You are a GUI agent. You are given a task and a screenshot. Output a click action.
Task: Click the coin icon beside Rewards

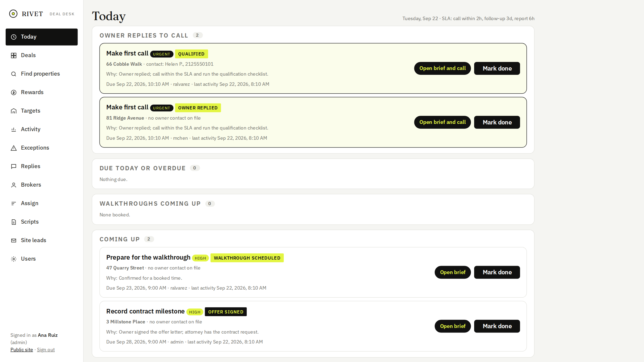14,93
